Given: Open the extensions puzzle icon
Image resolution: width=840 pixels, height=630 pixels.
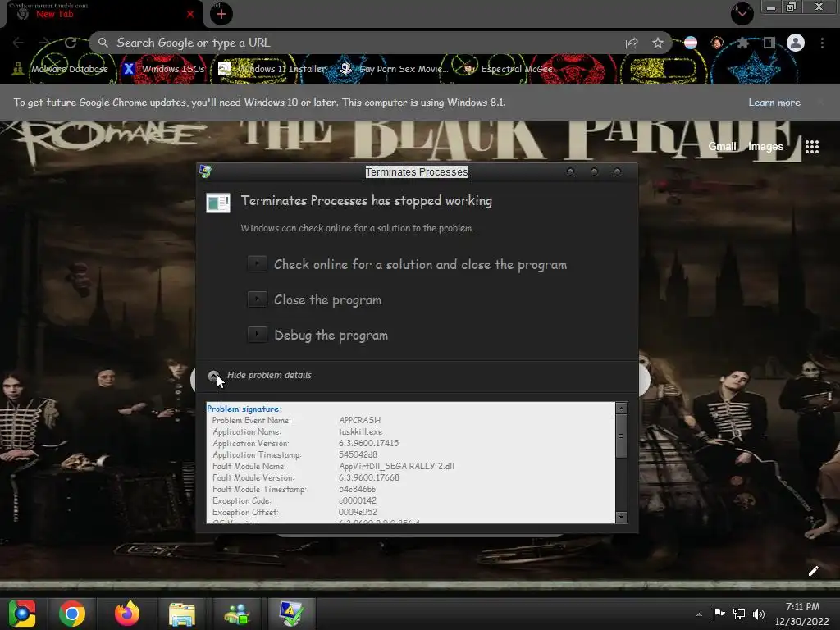Looking at the screenshot, I should (x=743, y=43).
